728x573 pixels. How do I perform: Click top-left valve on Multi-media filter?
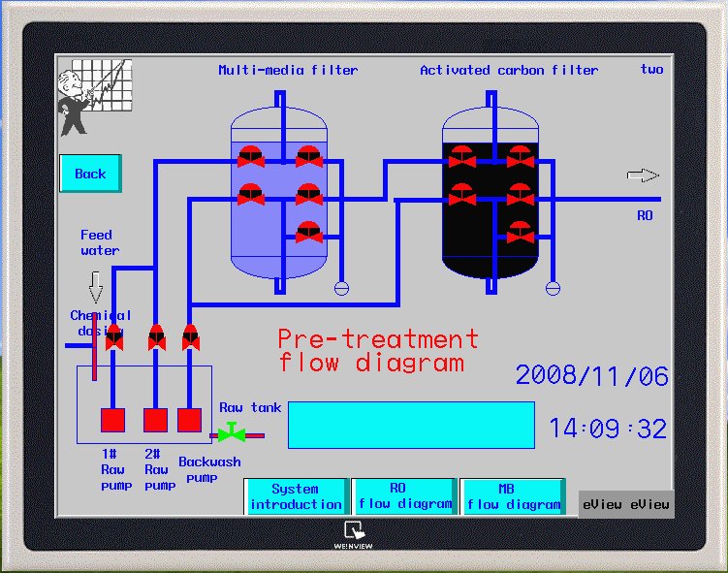tap(251, 156)
